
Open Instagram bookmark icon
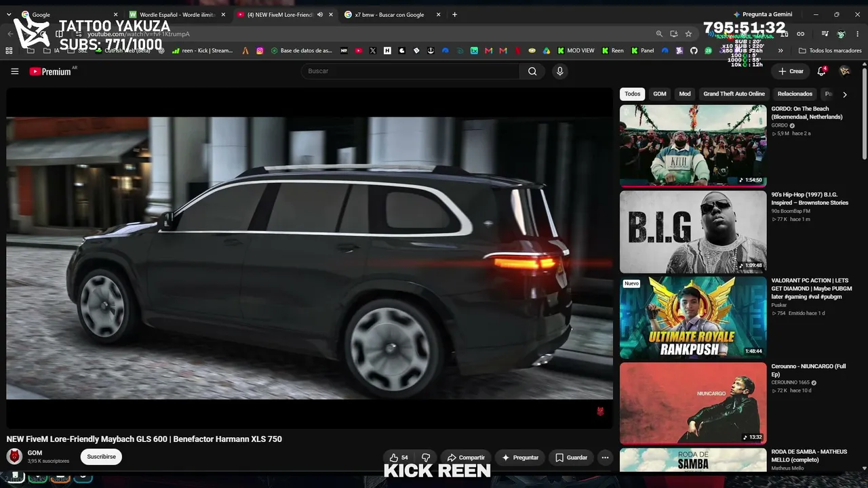[x=260, y=50]
